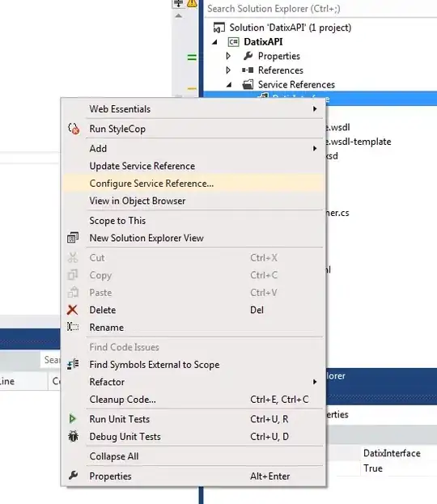Click the Rename icon in menu
The width and height of the screenshot is (437, 504).
point(73,327)
